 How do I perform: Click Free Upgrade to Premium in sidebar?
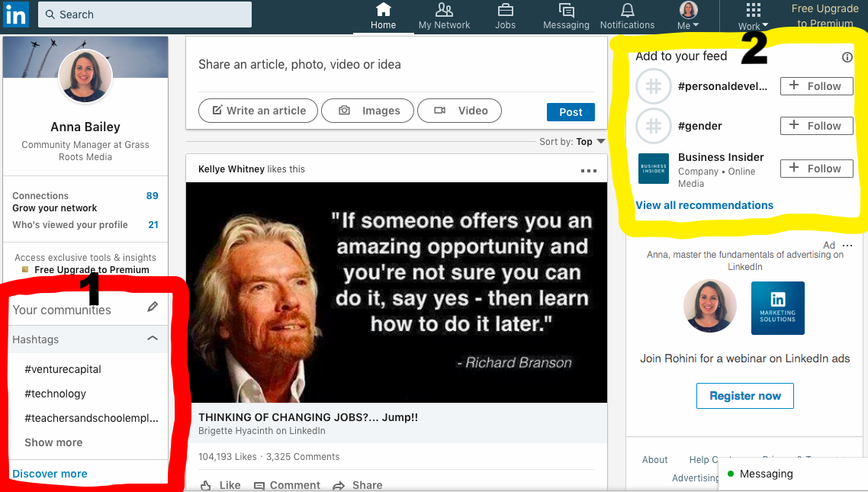92,269
